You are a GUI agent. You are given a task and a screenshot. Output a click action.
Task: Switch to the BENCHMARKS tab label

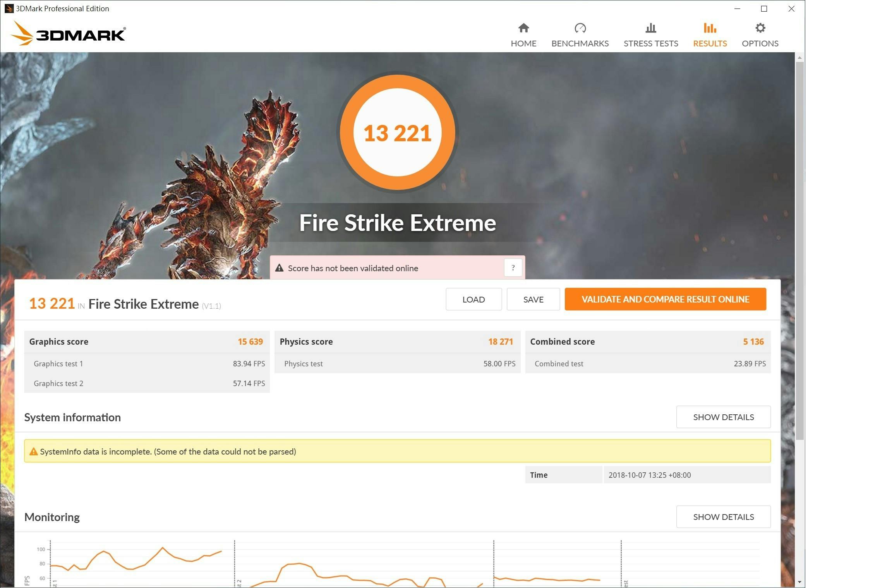[x=580, y=43]
